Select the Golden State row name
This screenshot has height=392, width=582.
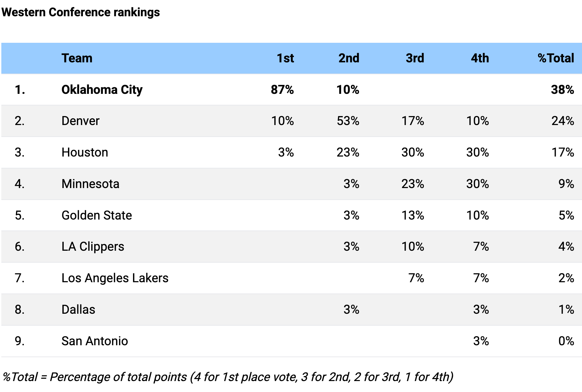97,215
